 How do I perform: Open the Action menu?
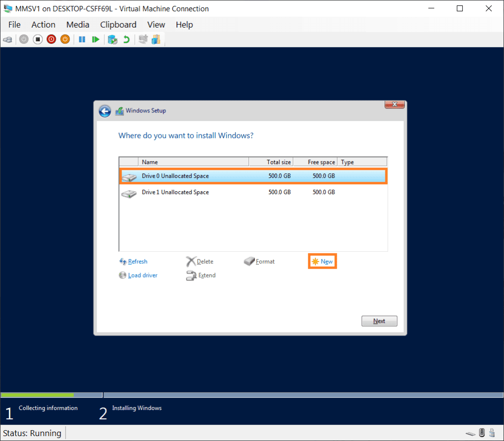click(43, 25)
